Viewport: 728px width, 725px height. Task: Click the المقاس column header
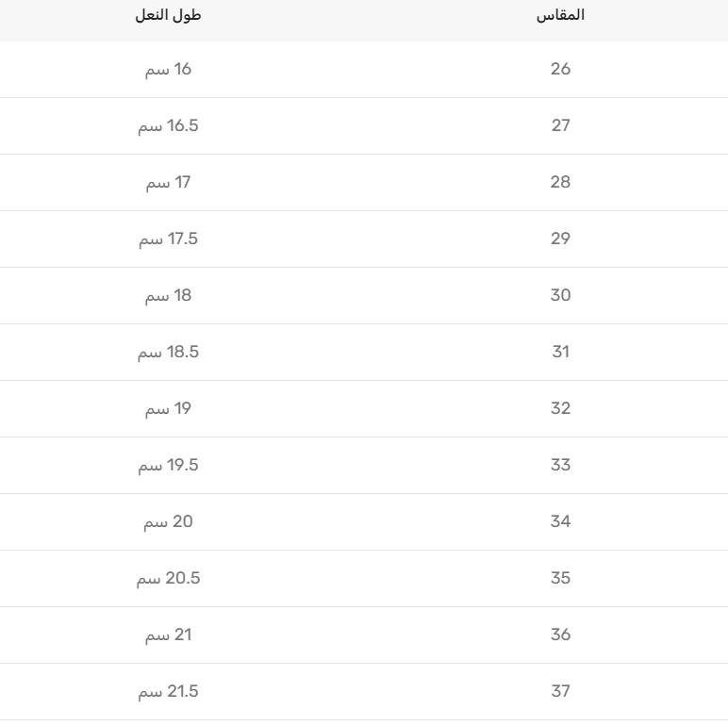coord(560,15)
